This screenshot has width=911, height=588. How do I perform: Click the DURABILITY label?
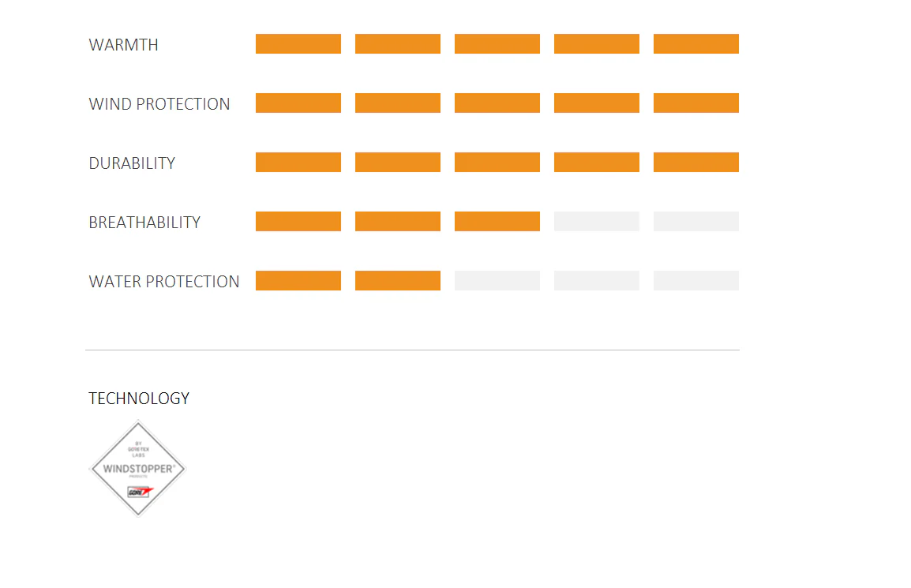132,163
